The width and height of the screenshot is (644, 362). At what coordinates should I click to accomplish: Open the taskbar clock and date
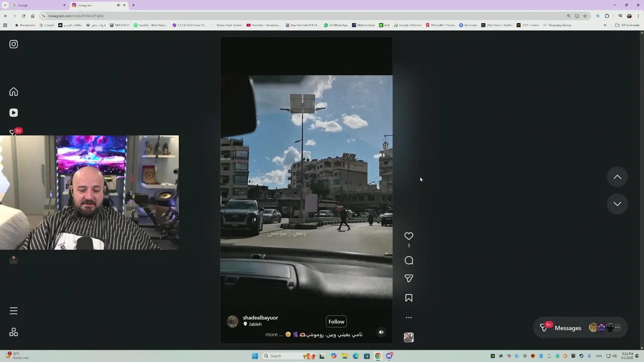point(627,356)
